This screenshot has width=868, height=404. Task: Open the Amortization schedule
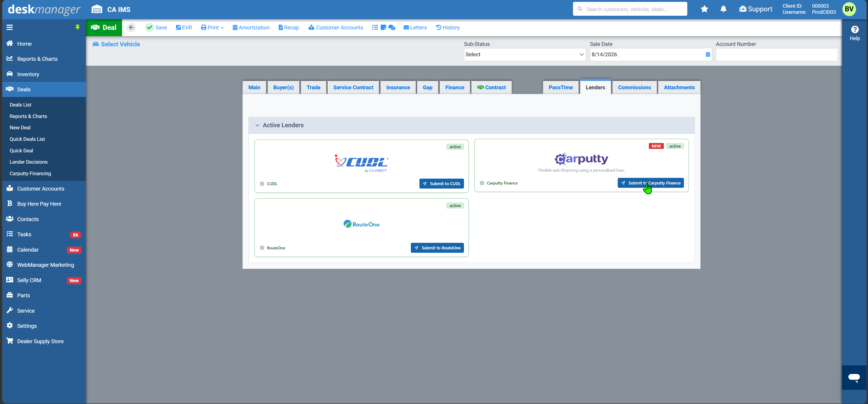[x=251, y=28]
